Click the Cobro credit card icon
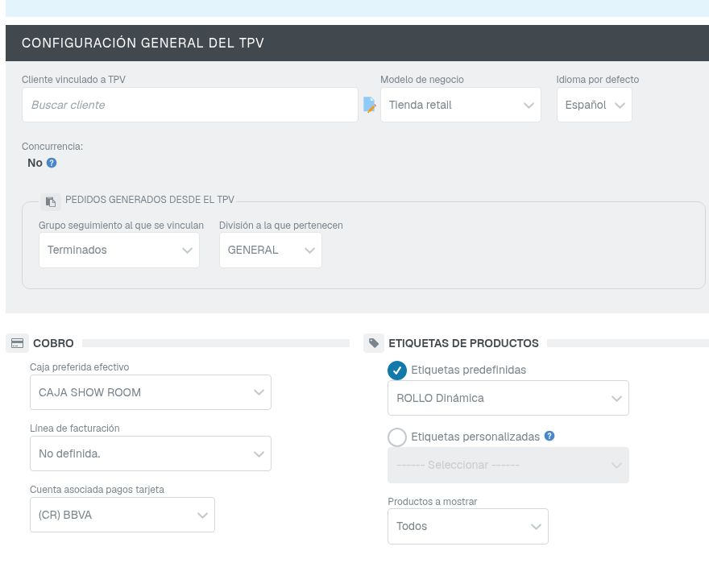709x588 pixels. pyautogui.click(x=17, y=343)
